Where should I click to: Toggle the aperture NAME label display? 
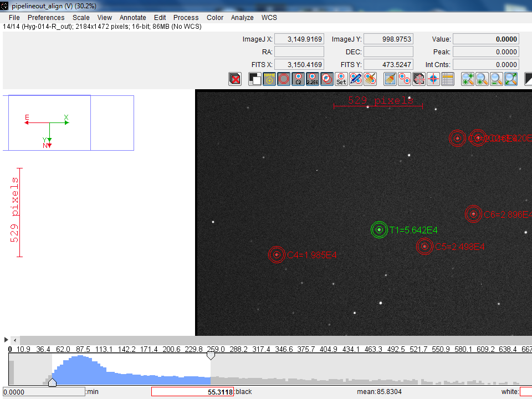click(x=269, y=79)
